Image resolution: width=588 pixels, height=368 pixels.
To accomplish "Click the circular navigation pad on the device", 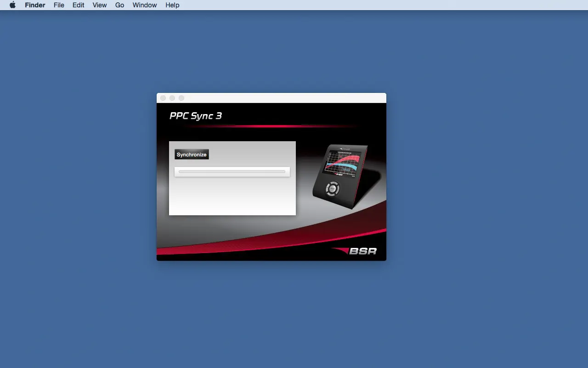I will pos(333,189).
